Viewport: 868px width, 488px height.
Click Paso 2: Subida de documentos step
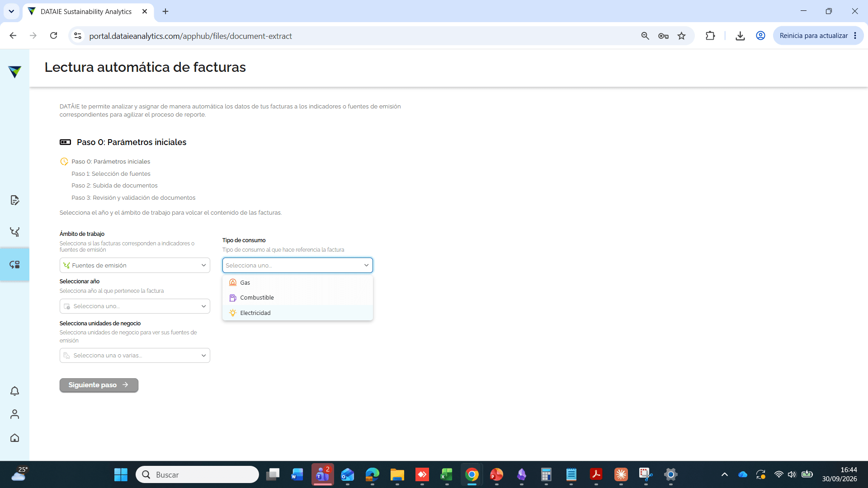114,186
